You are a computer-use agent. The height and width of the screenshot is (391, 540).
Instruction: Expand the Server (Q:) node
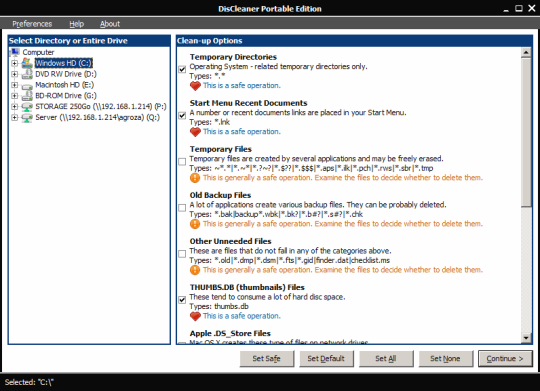(14, 117)
